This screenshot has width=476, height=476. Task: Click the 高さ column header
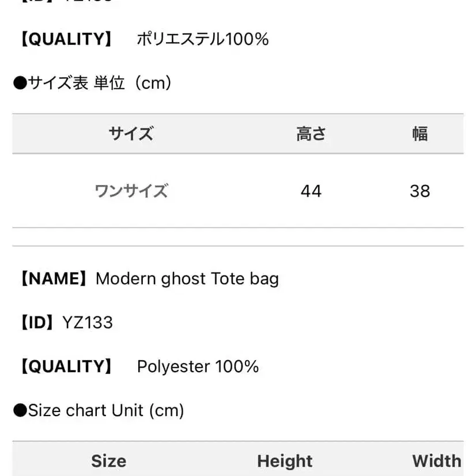tap(311, 134)
